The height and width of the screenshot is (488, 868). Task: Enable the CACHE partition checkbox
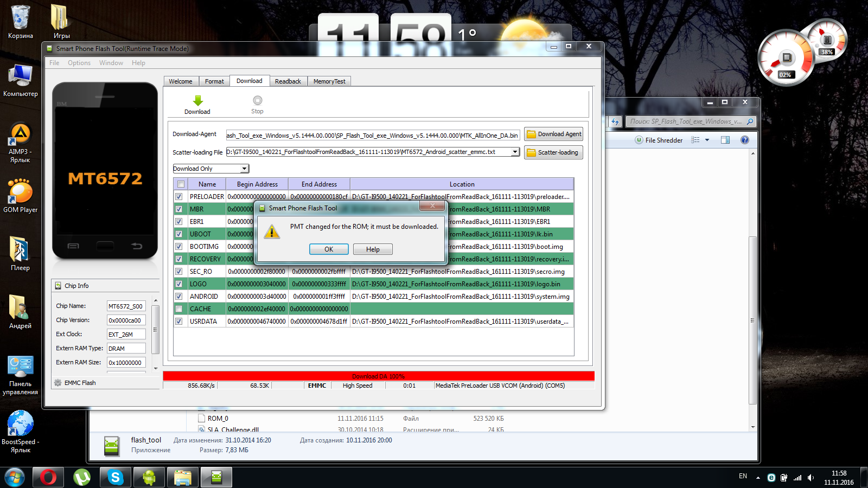click(179, 309)
